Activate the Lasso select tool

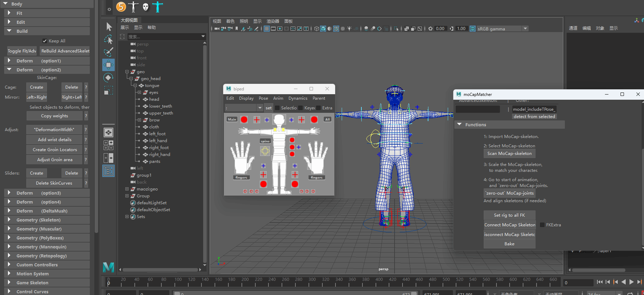coord(108,39)
